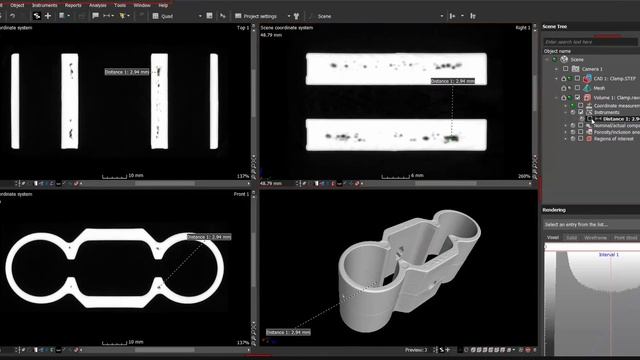Collapse the Volume 1 tree node

[556, 98]
